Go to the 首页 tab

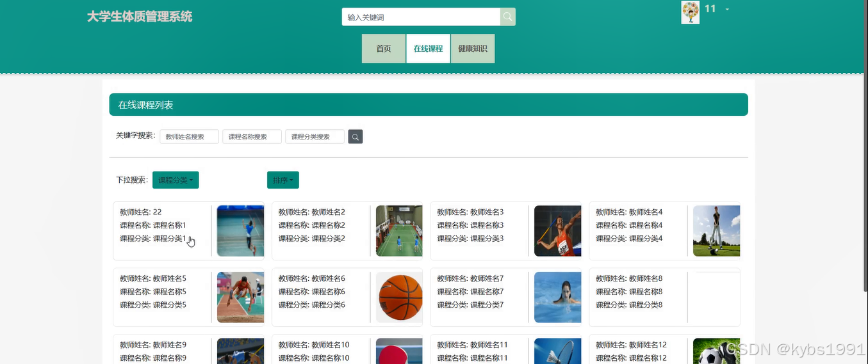coord(384,49)
